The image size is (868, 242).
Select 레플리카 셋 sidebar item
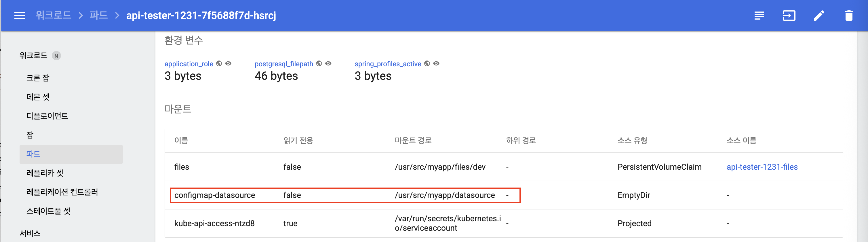45,173
